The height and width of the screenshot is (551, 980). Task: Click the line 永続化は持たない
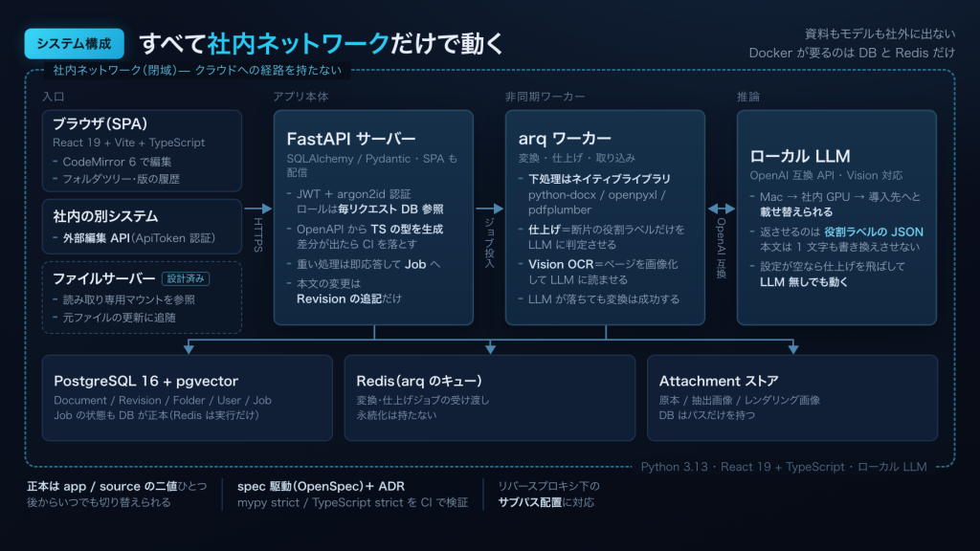click(396, 415)
